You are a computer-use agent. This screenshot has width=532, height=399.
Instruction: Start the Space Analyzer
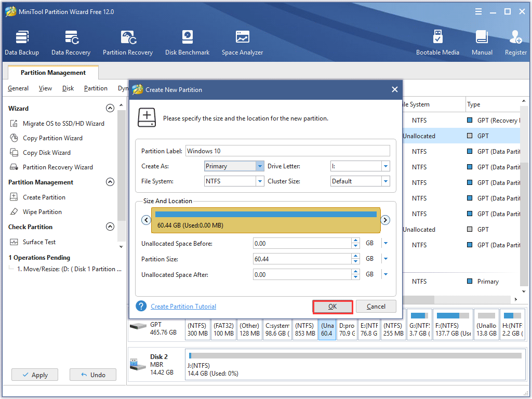[242, 42]
